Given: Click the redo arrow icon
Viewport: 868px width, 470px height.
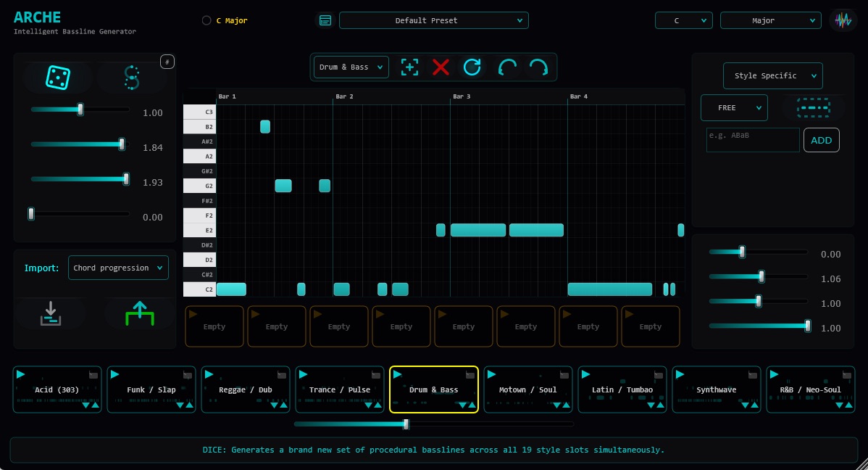Looking at the screenshot, I should point(538,67).
